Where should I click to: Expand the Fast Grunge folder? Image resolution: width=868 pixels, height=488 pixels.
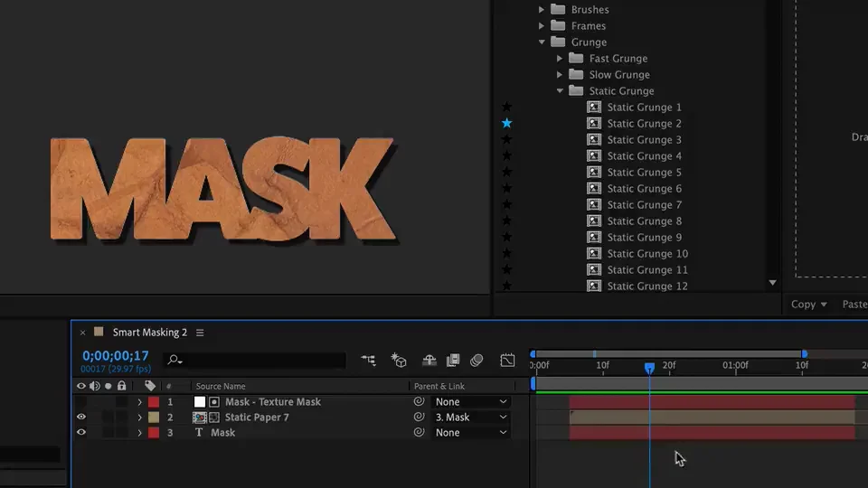coord(560,59)
